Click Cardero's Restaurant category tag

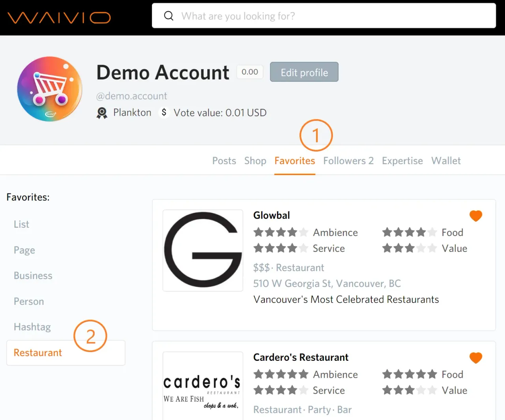pyautogui.click(x=277, y=410)
